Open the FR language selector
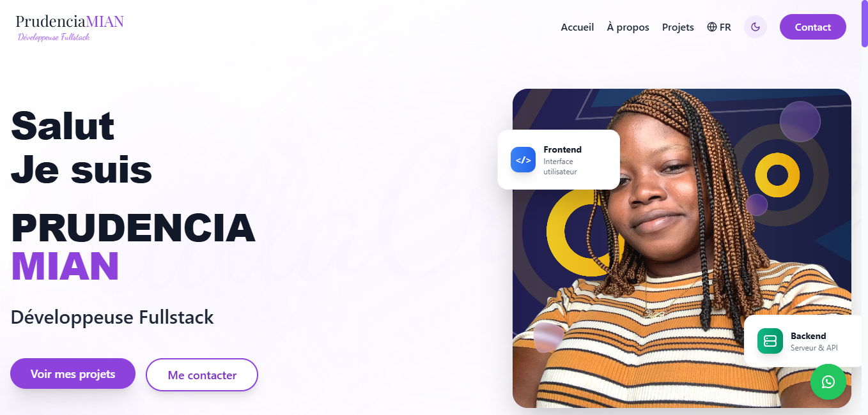868x415 pixels. tap(719, 27)
